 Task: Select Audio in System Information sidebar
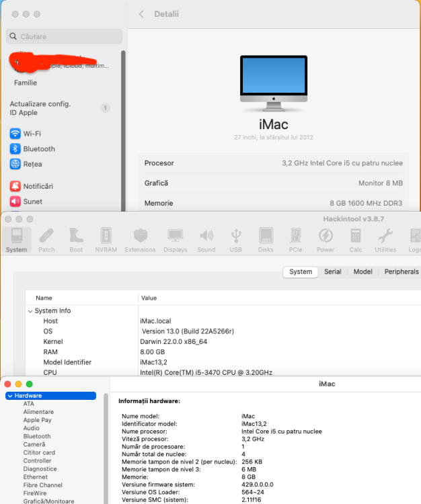[x=31, y=428]
